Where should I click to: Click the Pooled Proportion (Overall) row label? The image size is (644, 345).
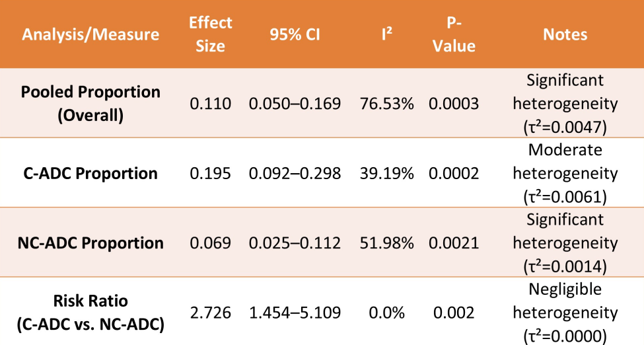coord(90,103)
